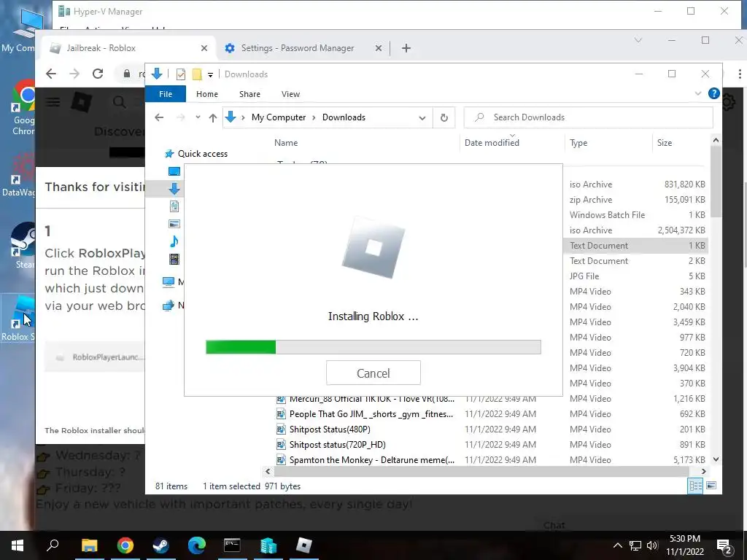Open the Share ribbon tab

(249, 94)
